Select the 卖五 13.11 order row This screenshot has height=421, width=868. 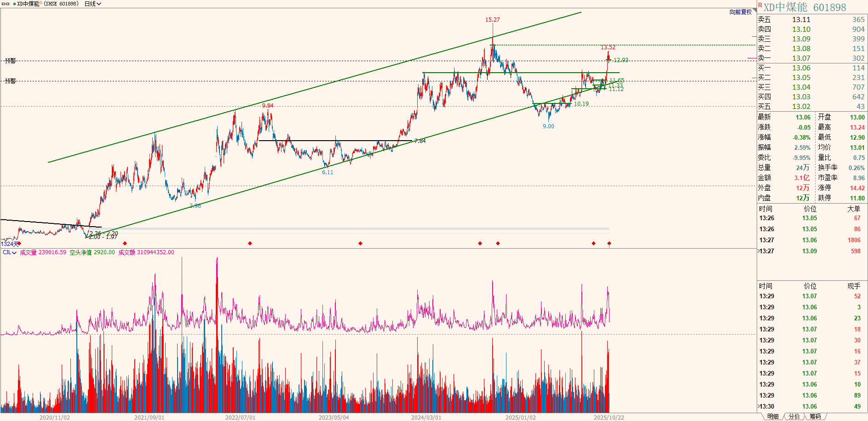pos(812,19)
